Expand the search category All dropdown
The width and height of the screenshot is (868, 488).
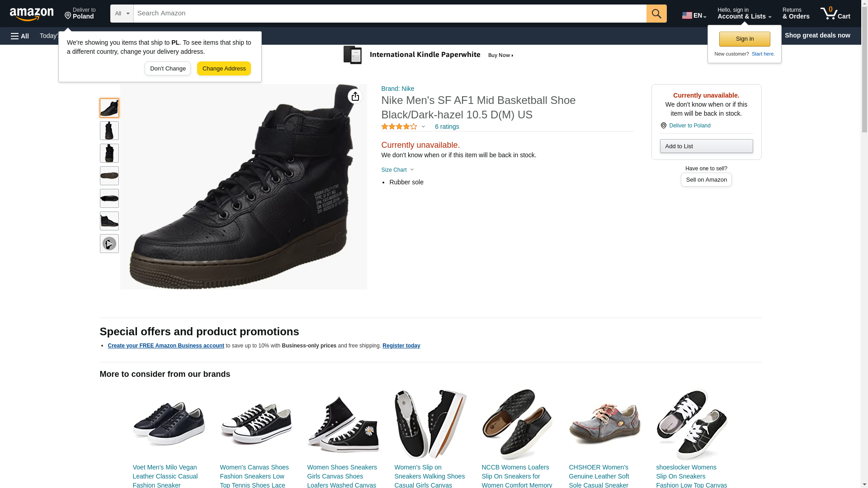(x=122, y=14)
